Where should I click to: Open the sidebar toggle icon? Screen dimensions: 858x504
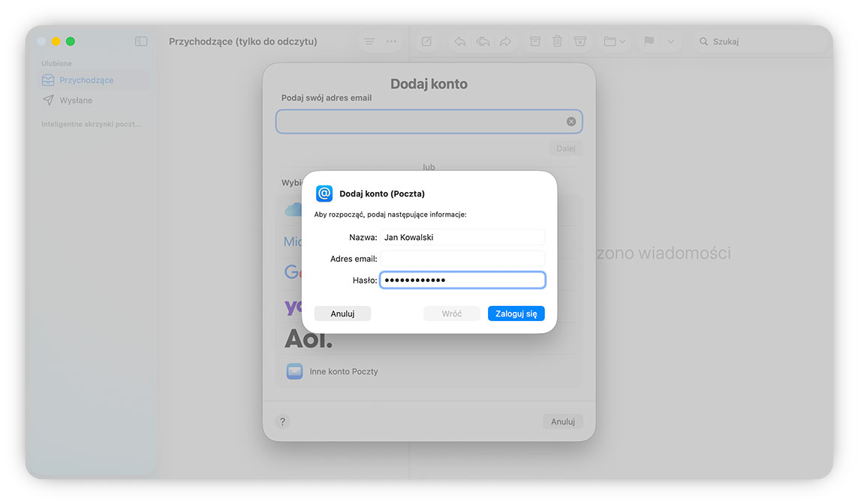(x=141, y=41)
